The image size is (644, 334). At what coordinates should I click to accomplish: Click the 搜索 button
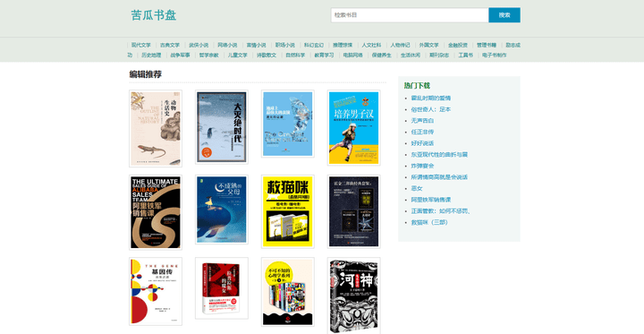(x=504, y=15)
